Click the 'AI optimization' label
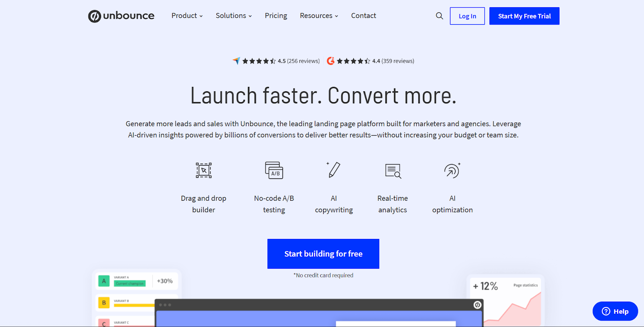 [452, 204]
